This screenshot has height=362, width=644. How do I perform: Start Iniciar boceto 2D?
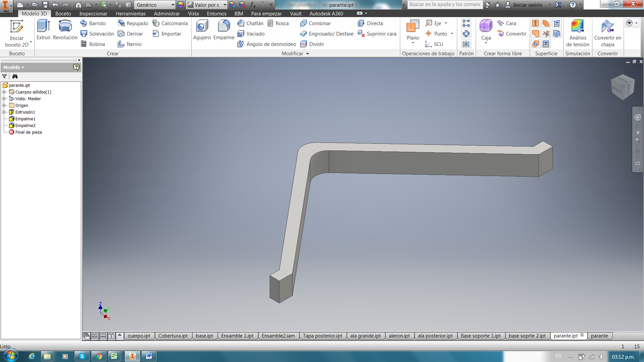16,33
